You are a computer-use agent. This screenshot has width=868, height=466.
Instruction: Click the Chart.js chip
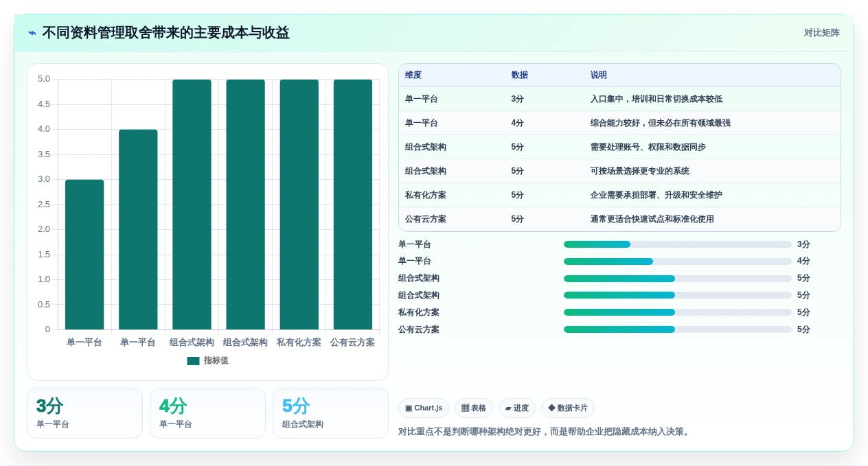424,408
